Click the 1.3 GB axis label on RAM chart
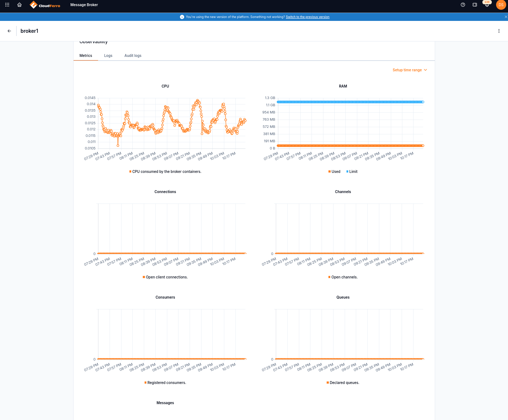 pos(270,98)
